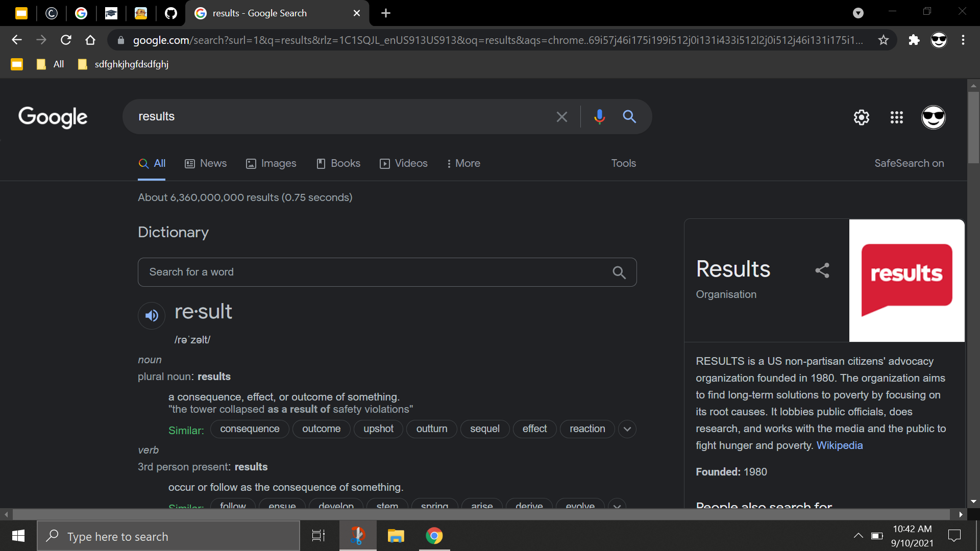Go to the browser home page
Image resolution: width=980 pixels, height=551 pixels.
pos(90,40)
